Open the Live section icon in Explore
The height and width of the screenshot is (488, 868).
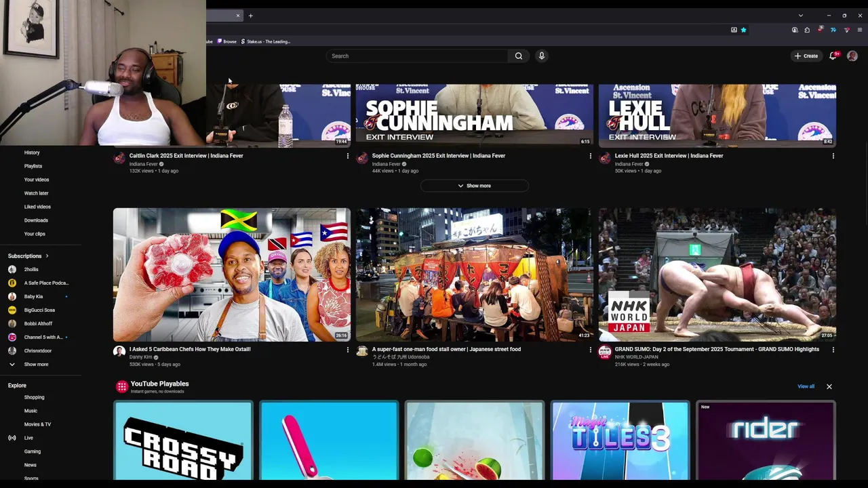click(12, 438)
